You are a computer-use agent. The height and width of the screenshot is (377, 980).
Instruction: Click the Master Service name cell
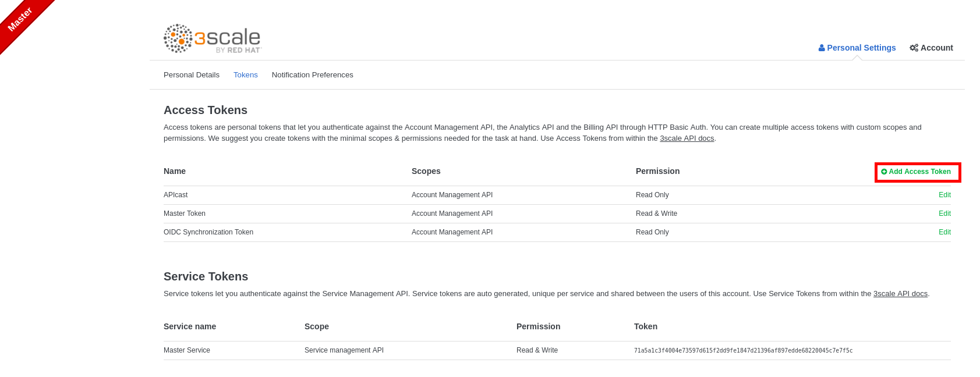[187, 350]
